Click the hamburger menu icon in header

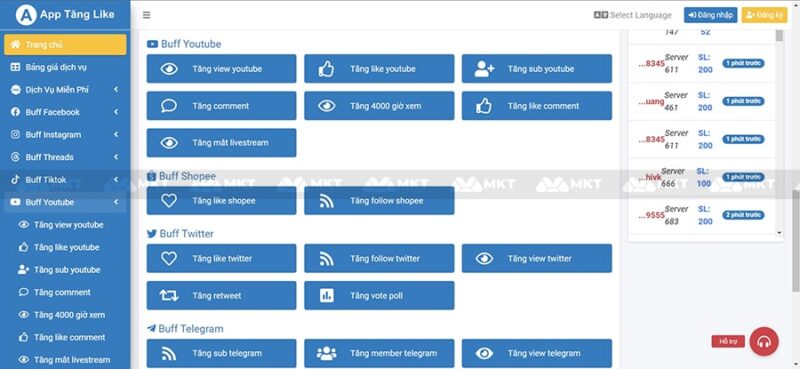click(146, 15)
